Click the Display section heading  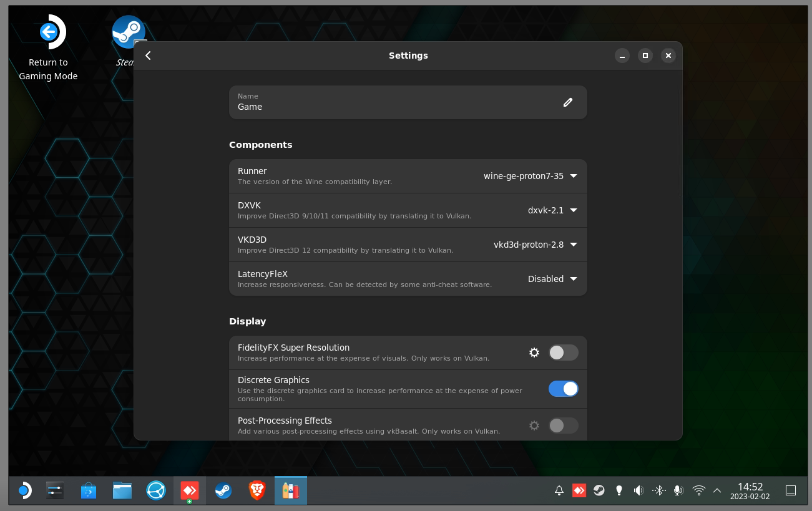click(x=248, y=321)
